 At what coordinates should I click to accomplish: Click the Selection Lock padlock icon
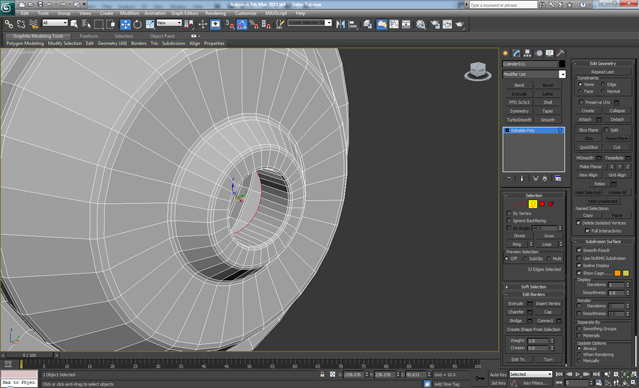[x=322, y=375]
